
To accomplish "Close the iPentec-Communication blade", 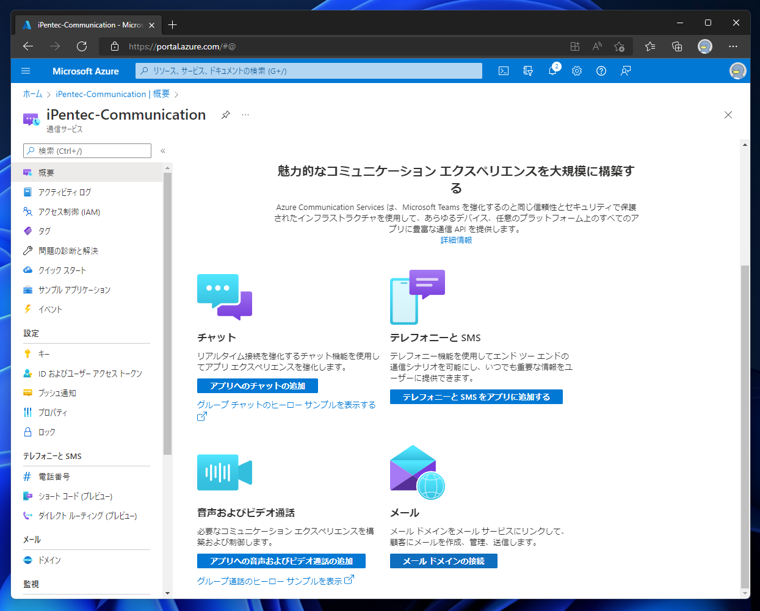I will point(728,115).
